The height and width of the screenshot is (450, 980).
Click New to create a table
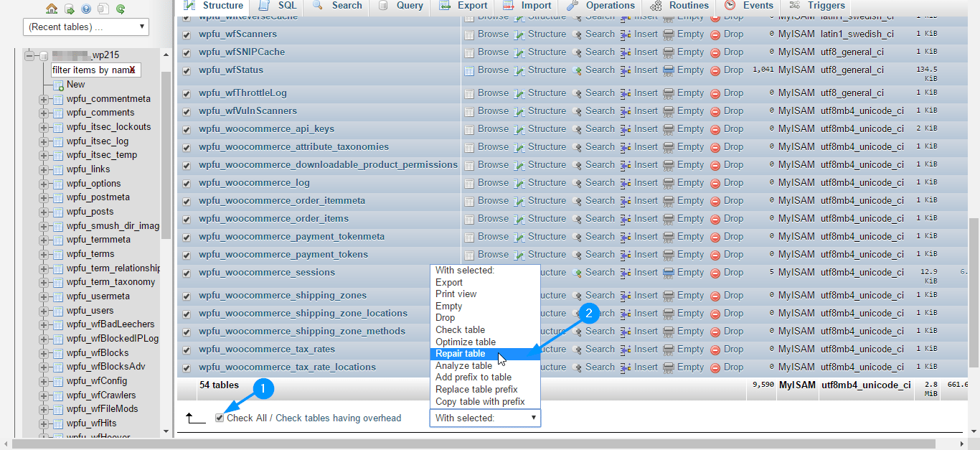(x=76, y=85)
